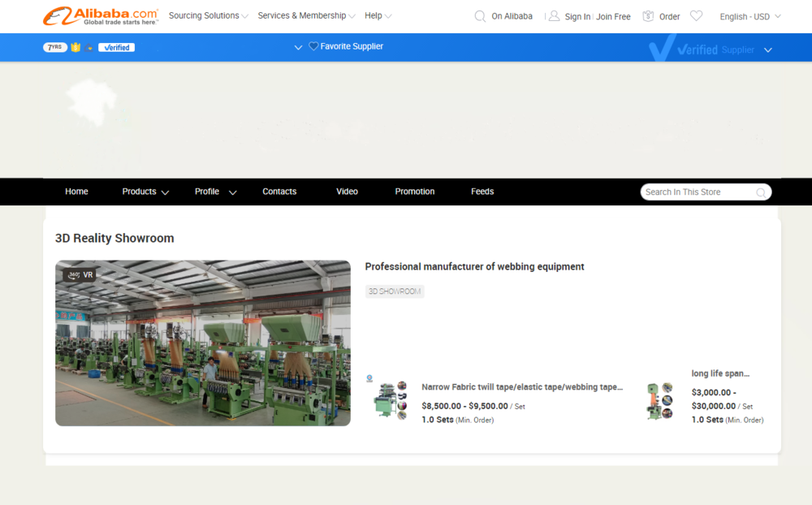Screen dimensions: 812x505
Task: Click the wishlist heart icon in header
Action: [x=696, y=16]
